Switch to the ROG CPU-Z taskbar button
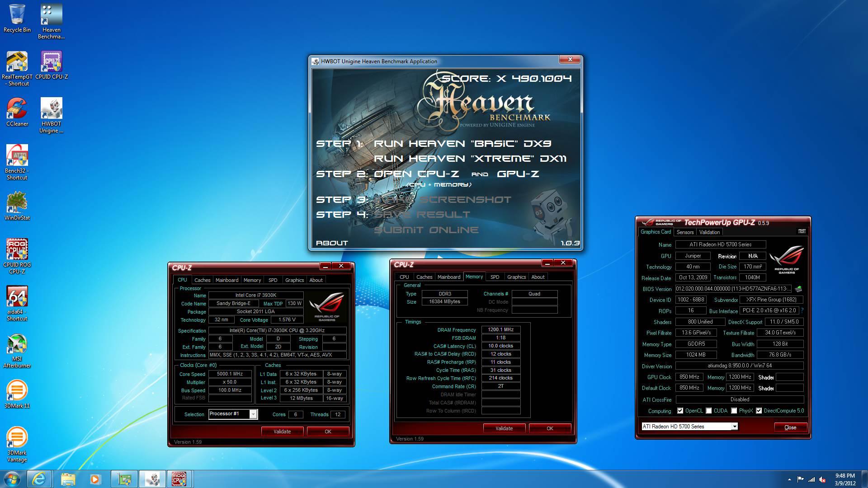 click(x=179, y=479)
